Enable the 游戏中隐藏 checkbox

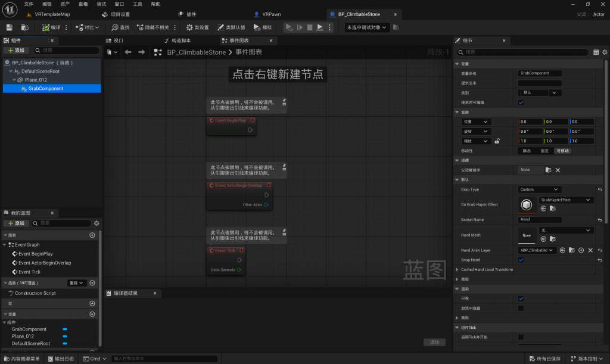tap(521, 308)
